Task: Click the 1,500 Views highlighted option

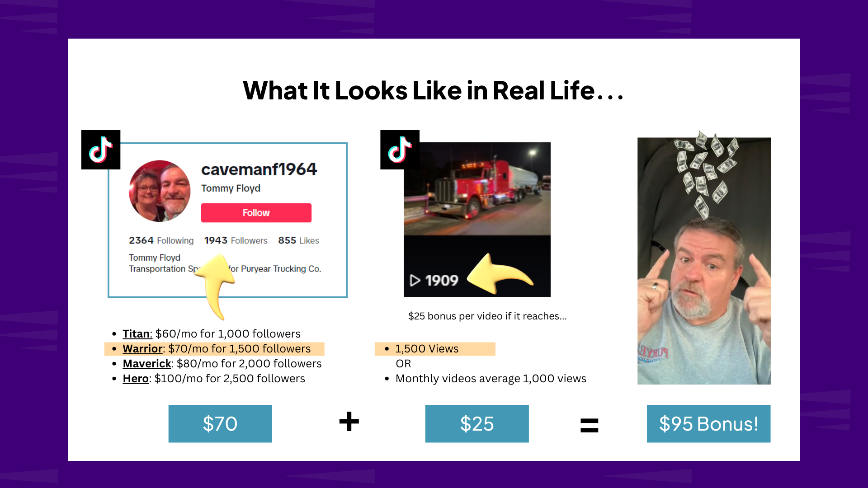Action: point(427,348)
